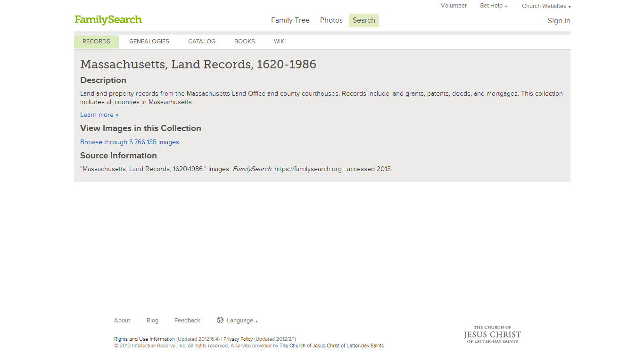Click the Church of Jesus Christ logo

click(x=492, y=334)
